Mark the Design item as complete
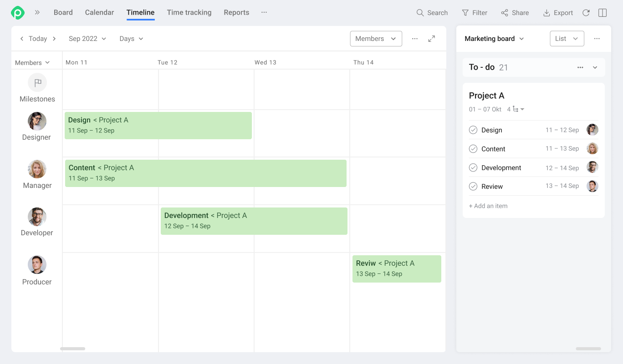The width and height of the screenshot is (623, 364). coord(473,130)
